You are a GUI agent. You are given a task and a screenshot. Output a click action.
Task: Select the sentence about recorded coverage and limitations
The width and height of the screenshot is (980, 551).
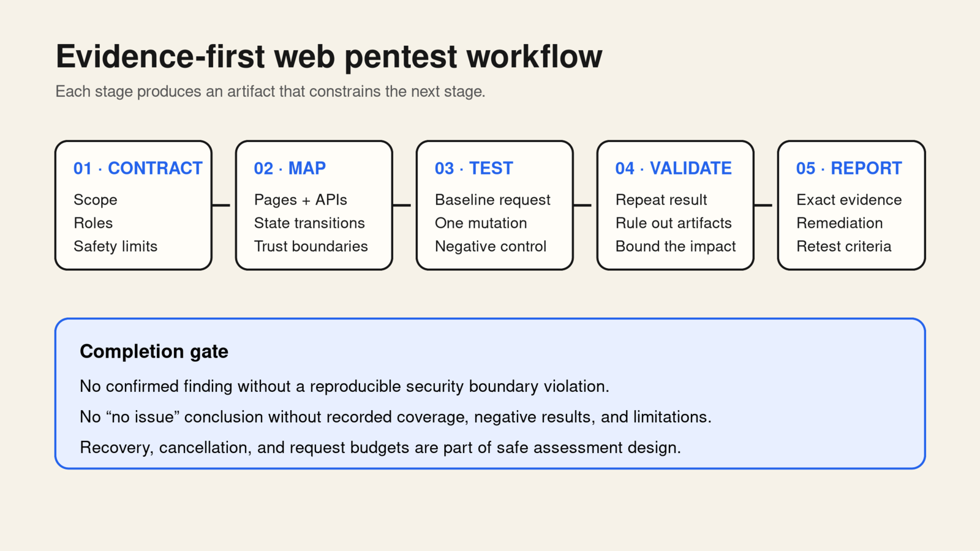point(396,417)
